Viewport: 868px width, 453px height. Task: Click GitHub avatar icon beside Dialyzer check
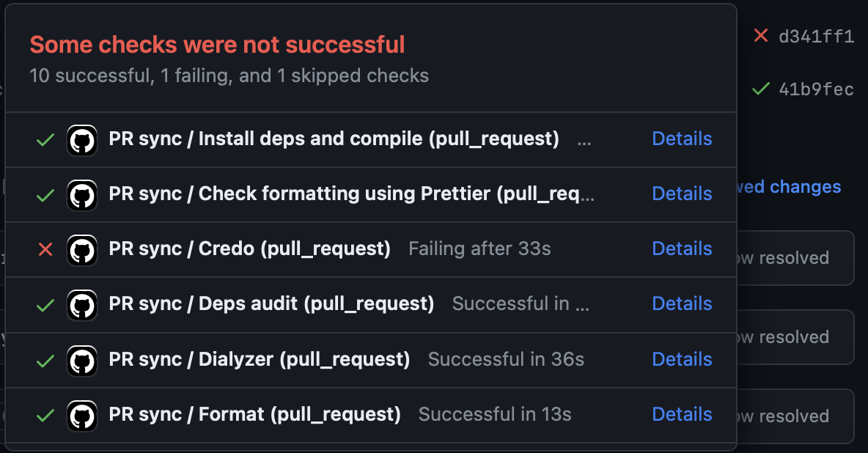[82, 360]
